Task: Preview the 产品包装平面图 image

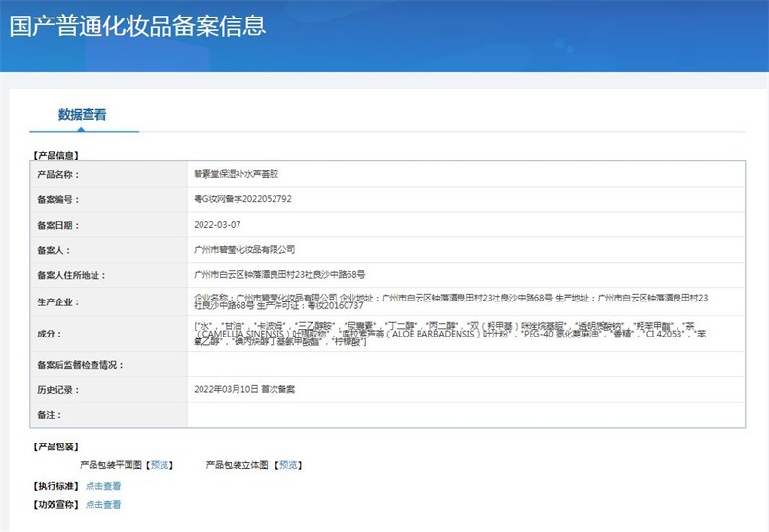Action: click(x=160, y=465)
